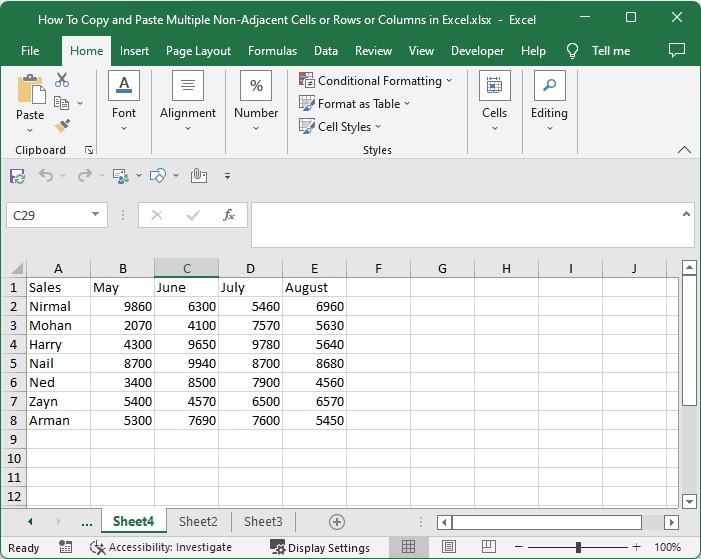Click the Insert Function fx icon
The image size is (701, 559).
228,215
